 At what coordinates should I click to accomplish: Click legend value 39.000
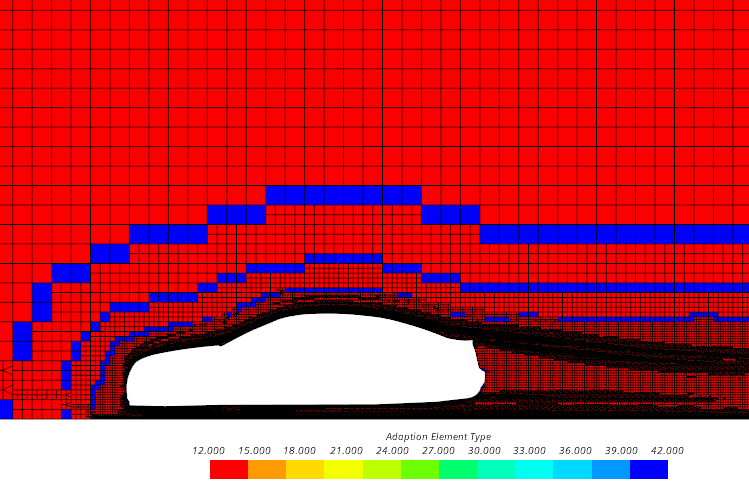[621, 451]
